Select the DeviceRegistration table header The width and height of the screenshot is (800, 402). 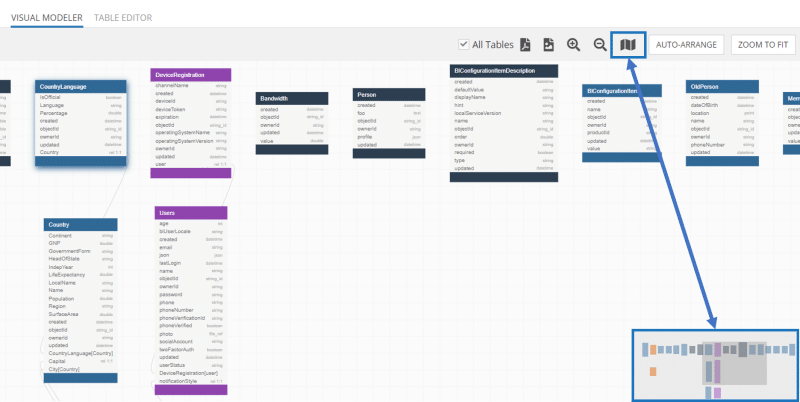click(191, 75)
